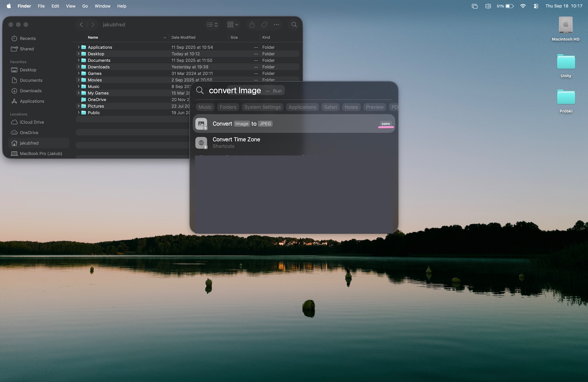This screenshot has height=382, width=588.
Task: Expand the Downloads folder row chevron
Action: (79, 67)
